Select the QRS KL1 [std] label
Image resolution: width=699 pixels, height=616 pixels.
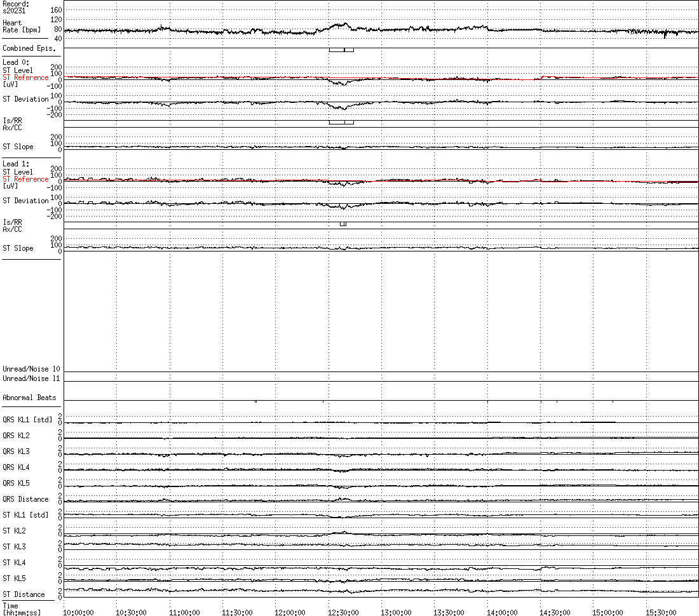[27, 420]
